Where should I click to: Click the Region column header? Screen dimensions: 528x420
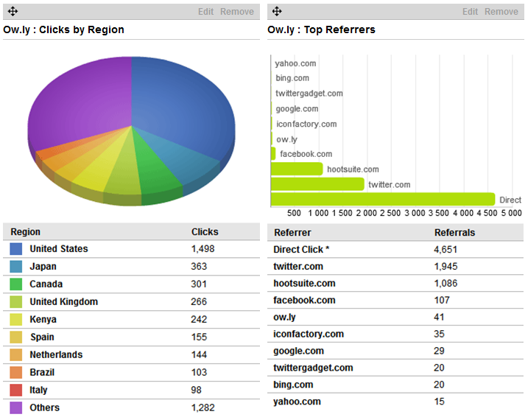[x=25, y=232]
